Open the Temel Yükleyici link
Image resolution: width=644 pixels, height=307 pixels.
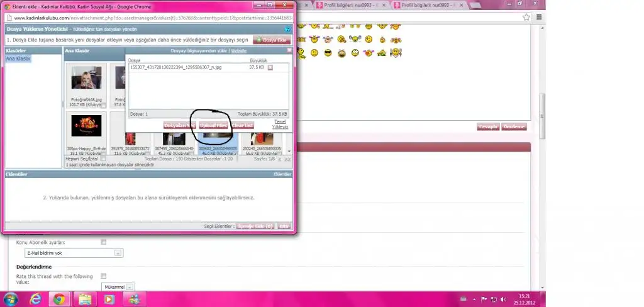tap(280, 124)
